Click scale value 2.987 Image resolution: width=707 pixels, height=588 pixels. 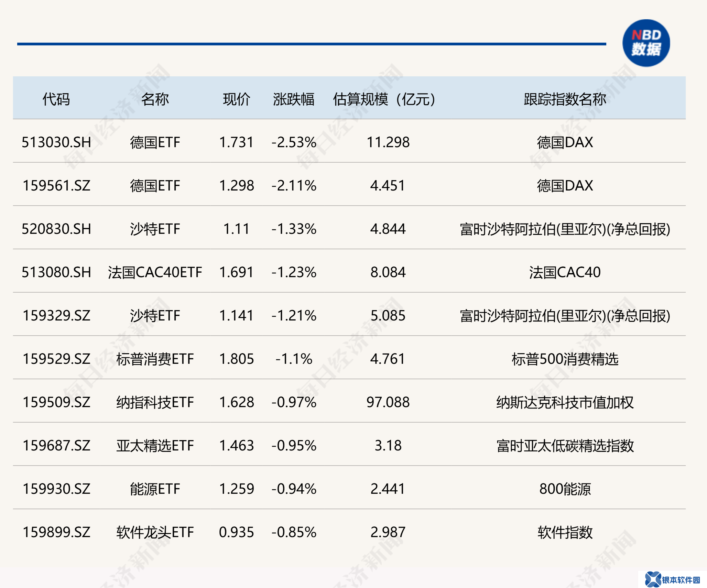pyautogui.click(x=388, y=532)
